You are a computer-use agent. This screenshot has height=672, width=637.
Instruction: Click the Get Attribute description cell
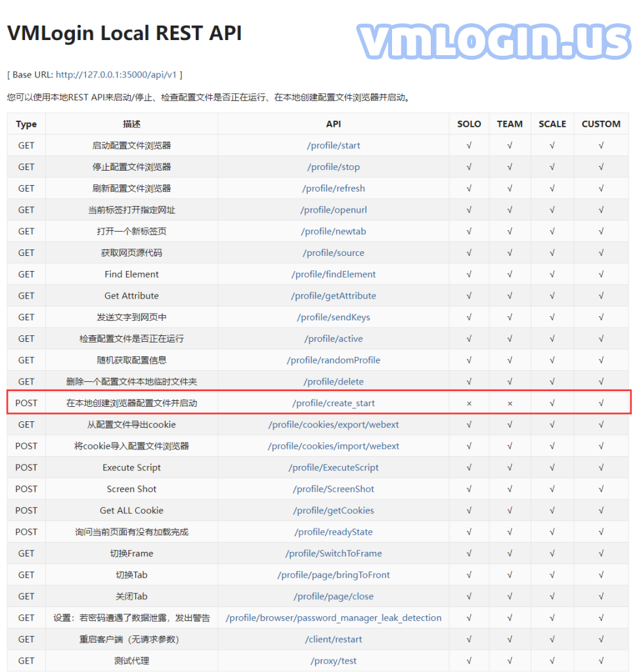132,296
